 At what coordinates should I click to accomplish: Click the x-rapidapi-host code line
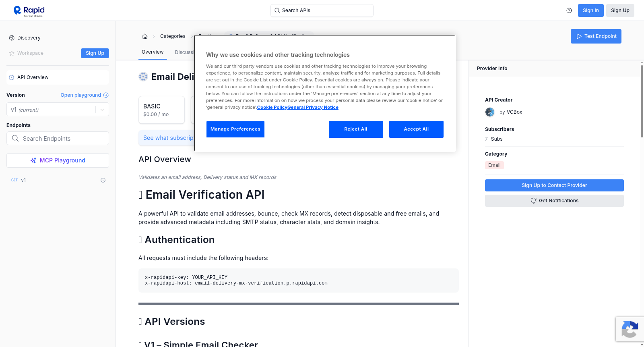(x=236, y=283)
